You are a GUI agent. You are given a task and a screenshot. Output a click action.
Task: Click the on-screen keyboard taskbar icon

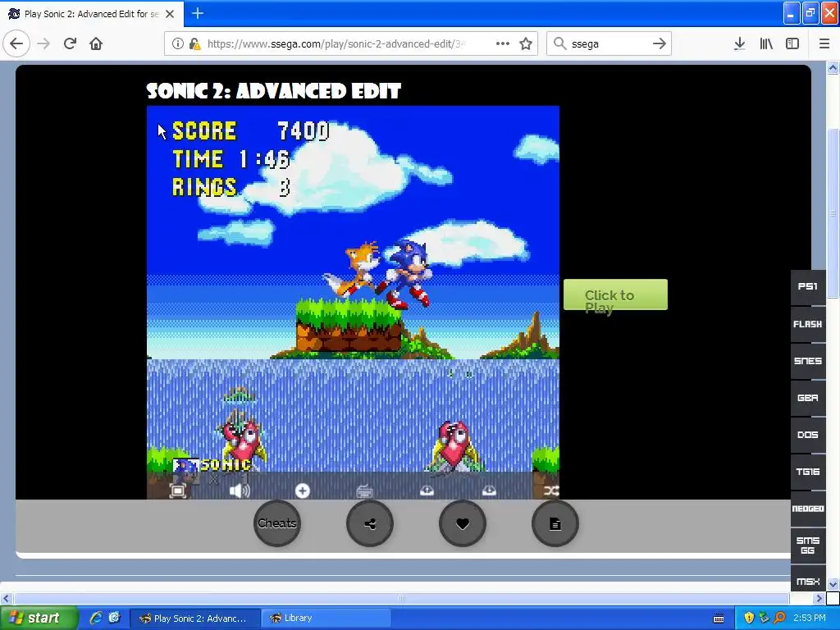719,619
